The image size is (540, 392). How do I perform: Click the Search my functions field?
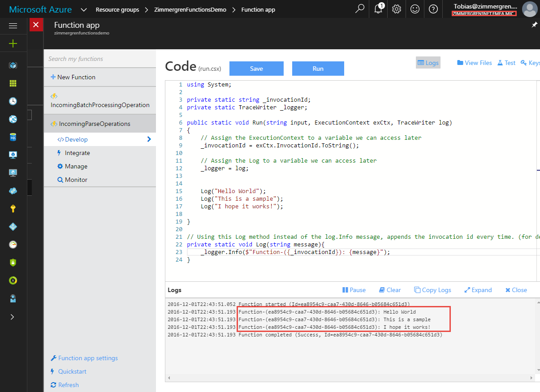pyautogui.click(x=100, y=59)
